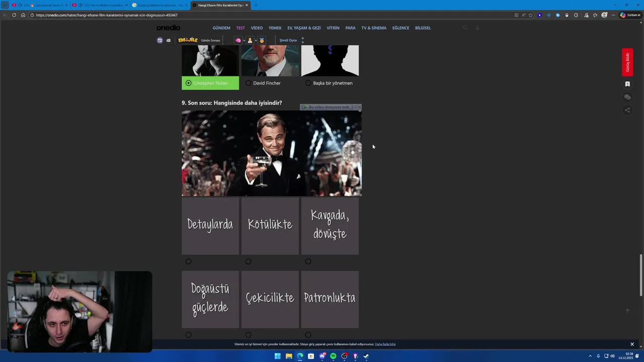The image size is (644, 362).
Task: Click the scroll-to-top arrow icon
Action: (x=627, y=311)
